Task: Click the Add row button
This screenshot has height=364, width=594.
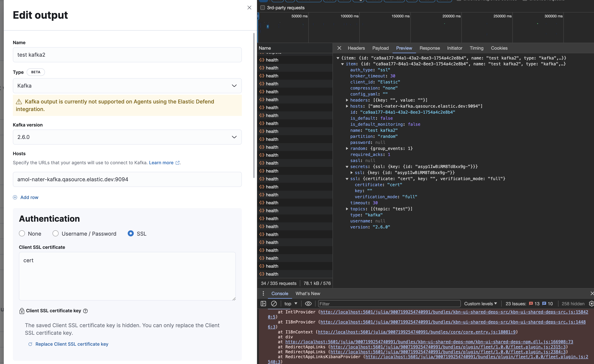Action: (26, 197)
